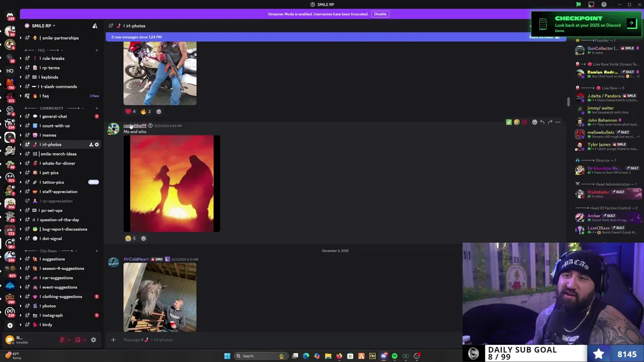Disable Streamer Mode in top banner
Viewport: 644px width, 362px height.
pos(380,14)
